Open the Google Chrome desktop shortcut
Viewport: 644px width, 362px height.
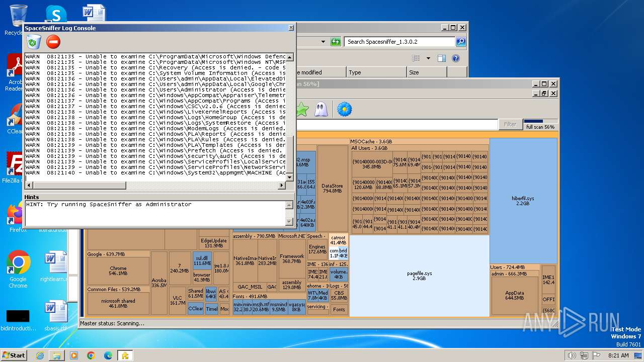18,269
